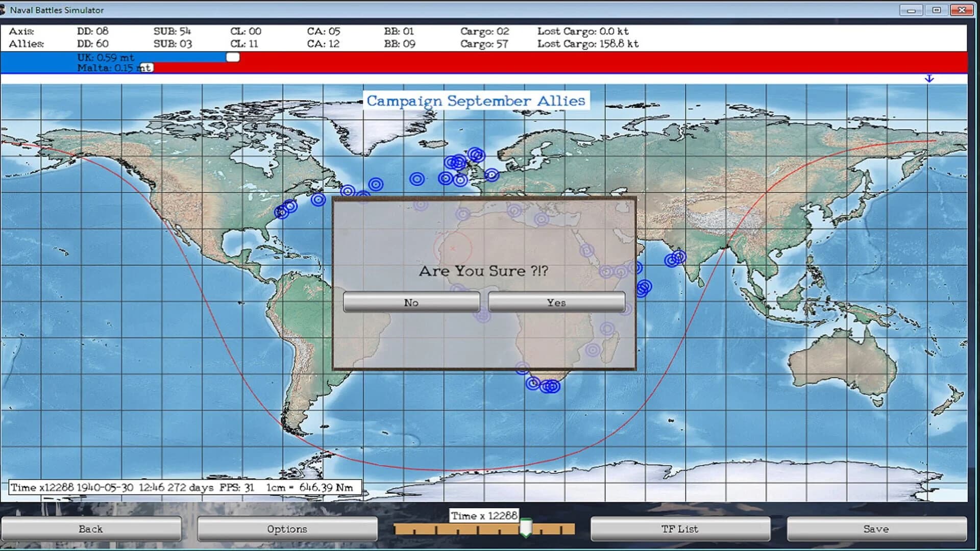Confirm the dialog by clicking Yes
980x551 pixels.
(x=555, y=302)
